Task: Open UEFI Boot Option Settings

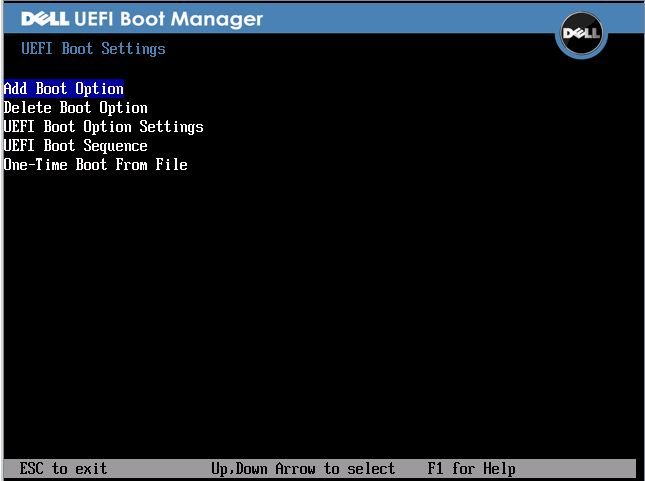Action: point(104,127)
